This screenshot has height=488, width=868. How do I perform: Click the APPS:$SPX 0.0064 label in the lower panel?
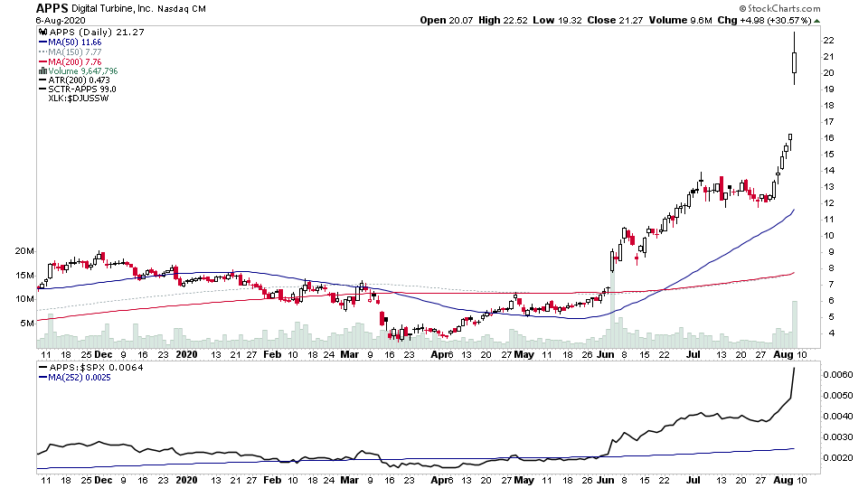tap(97, 368)
